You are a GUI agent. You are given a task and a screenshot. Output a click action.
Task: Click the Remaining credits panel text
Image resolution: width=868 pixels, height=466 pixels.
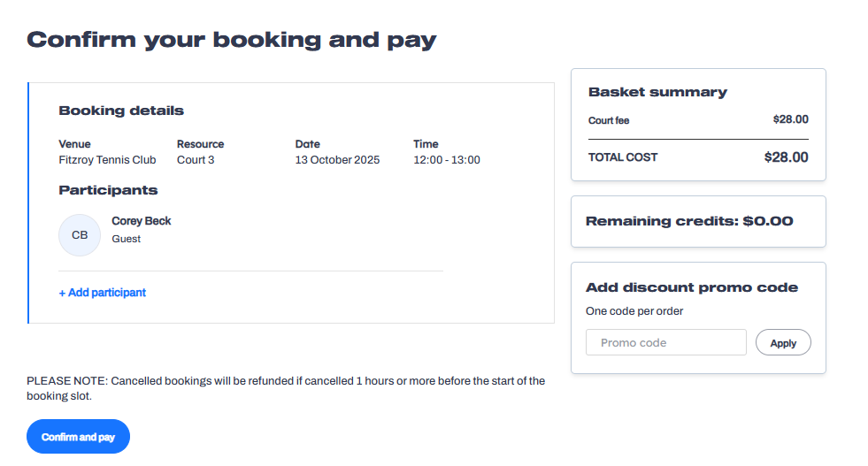[x=689, y=221]
